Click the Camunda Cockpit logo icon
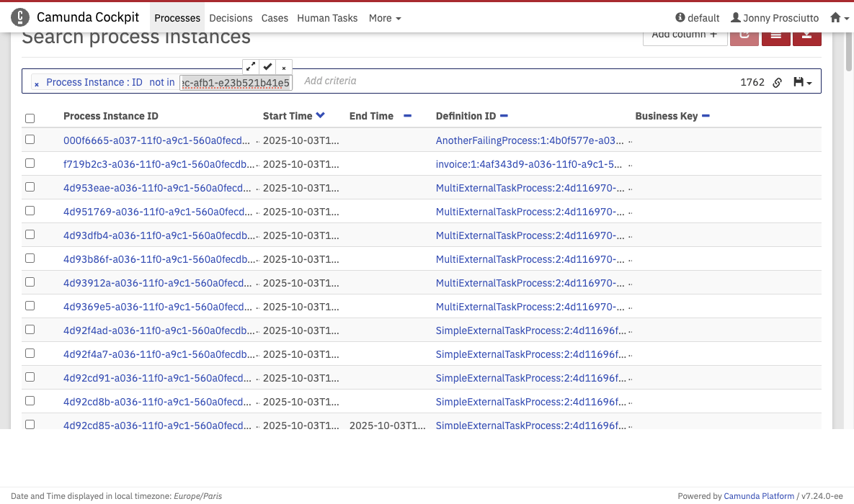Image resolution: width=854 pixels, height=504 pixels. (x=21, y=17)
